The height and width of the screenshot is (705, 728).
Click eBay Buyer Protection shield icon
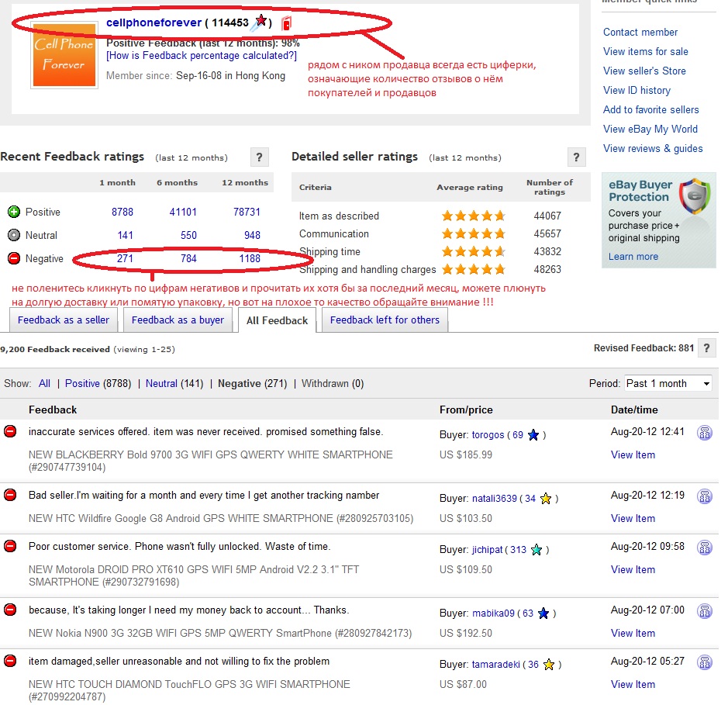[x=694, y=195]
